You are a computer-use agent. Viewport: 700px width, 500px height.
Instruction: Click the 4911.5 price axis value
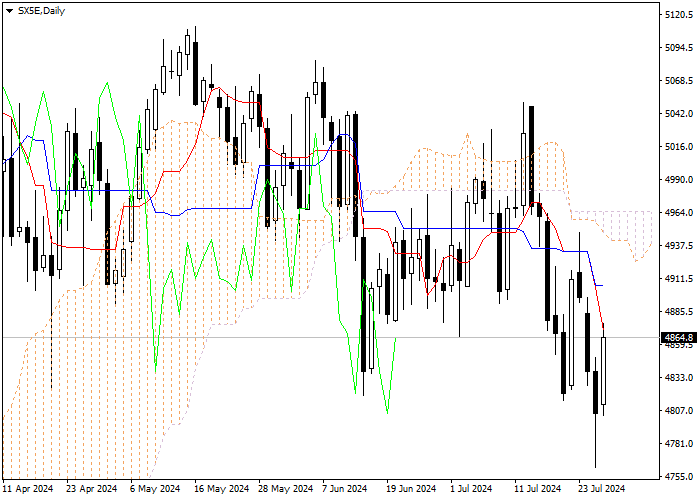click(679, 279)
